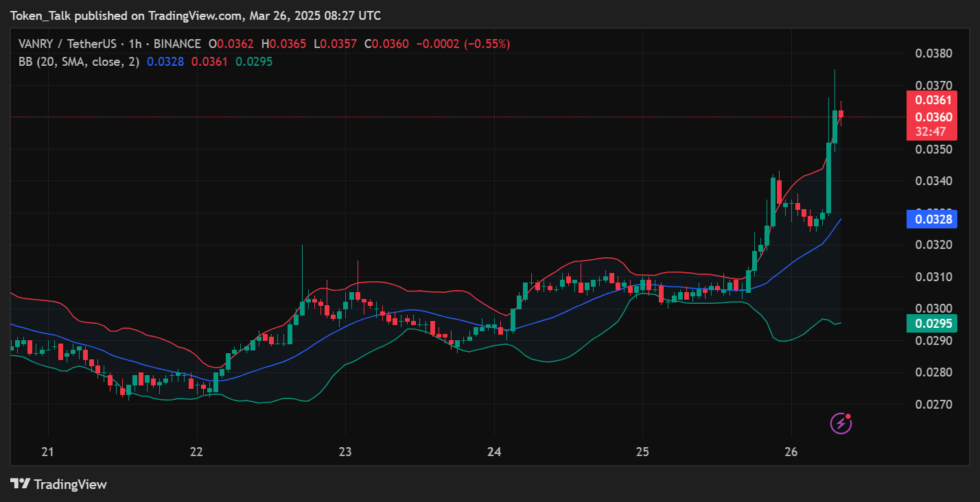Click the blue 0.0328 basis price tag
The height and width of the screenshot is (502, 980).
(x=931, y=219)
